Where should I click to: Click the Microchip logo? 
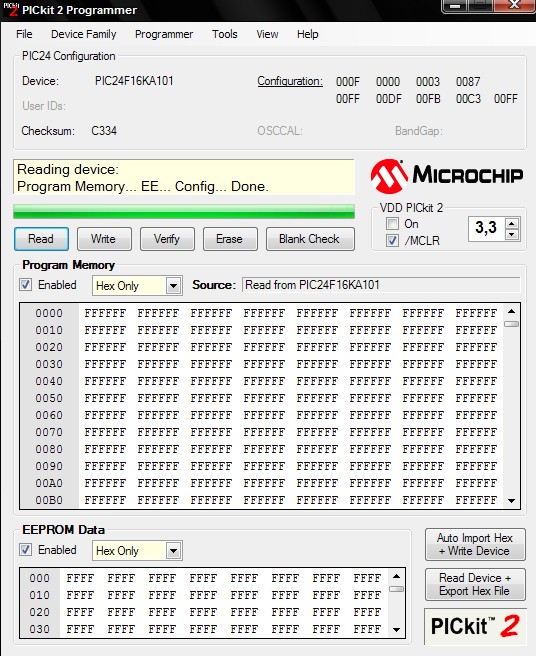click(446, 175)
